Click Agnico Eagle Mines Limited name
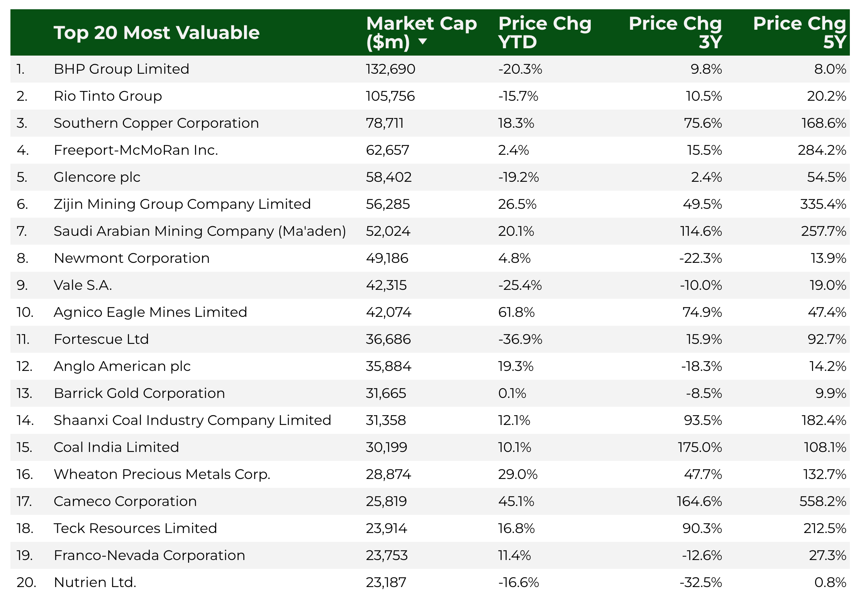868x599 pixels. coord(150,312)
